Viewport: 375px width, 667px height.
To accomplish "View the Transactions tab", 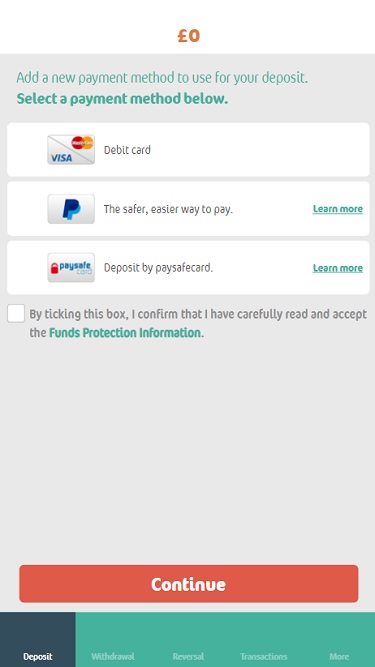I will pos(264,640).
